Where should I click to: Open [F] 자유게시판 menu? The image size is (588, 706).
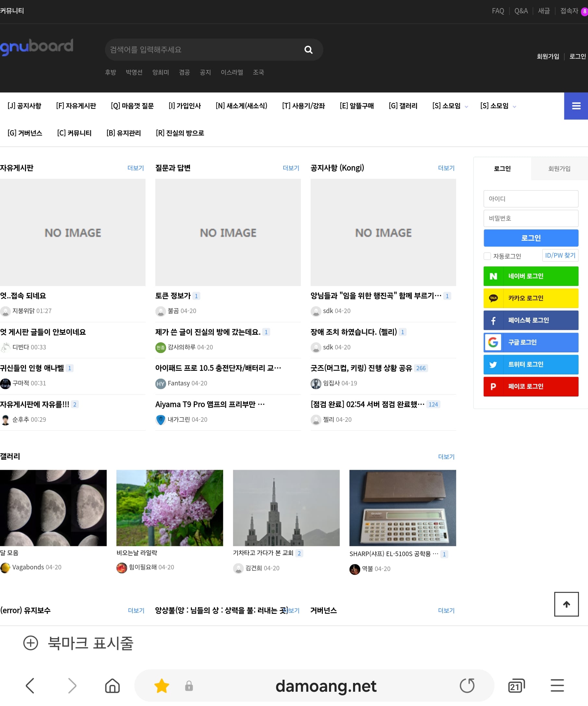[76, 106]
